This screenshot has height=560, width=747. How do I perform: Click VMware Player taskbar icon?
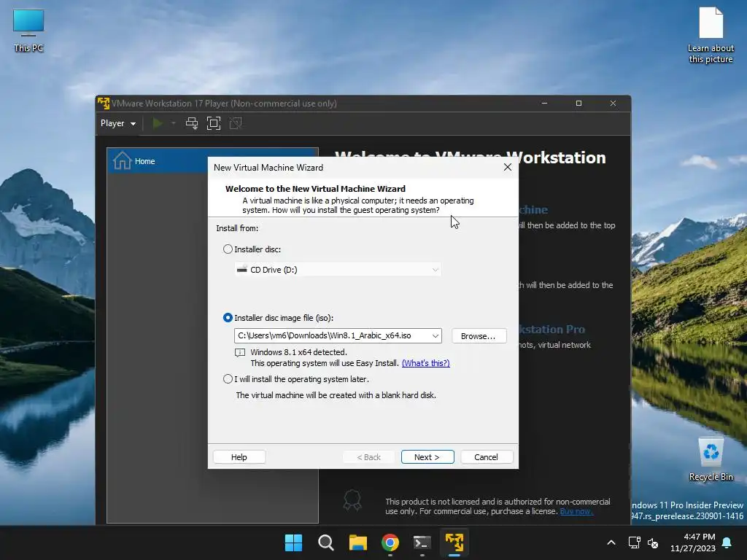454,542
